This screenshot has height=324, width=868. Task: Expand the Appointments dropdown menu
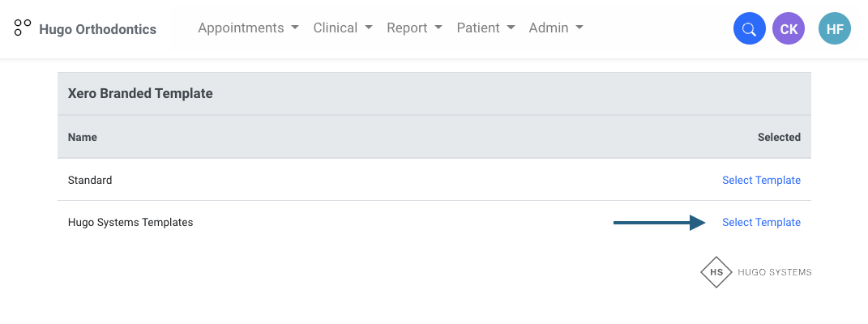pyautogui.click(x=248, y=28)
